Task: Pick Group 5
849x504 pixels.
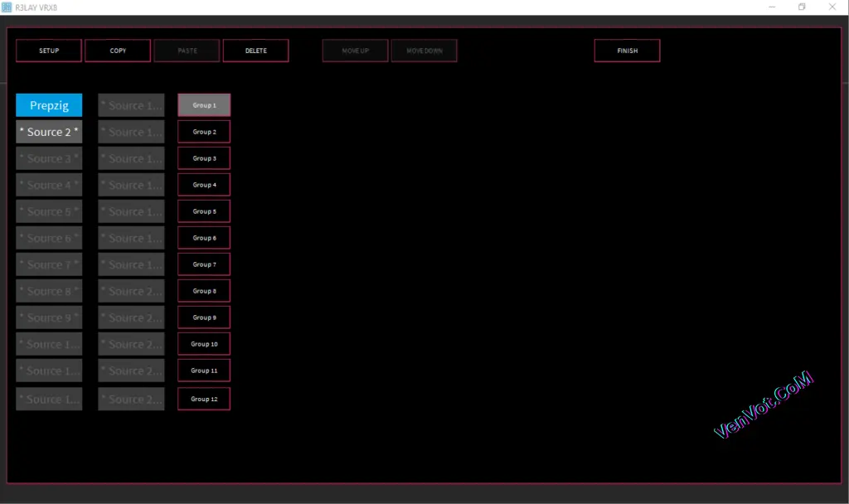Action: coord(204,211)
